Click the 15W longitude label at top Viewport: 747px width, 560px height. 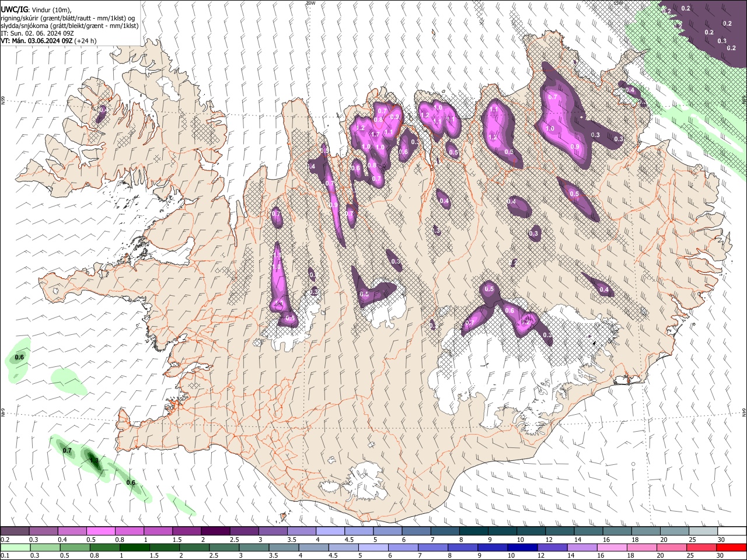click(619, 2)
